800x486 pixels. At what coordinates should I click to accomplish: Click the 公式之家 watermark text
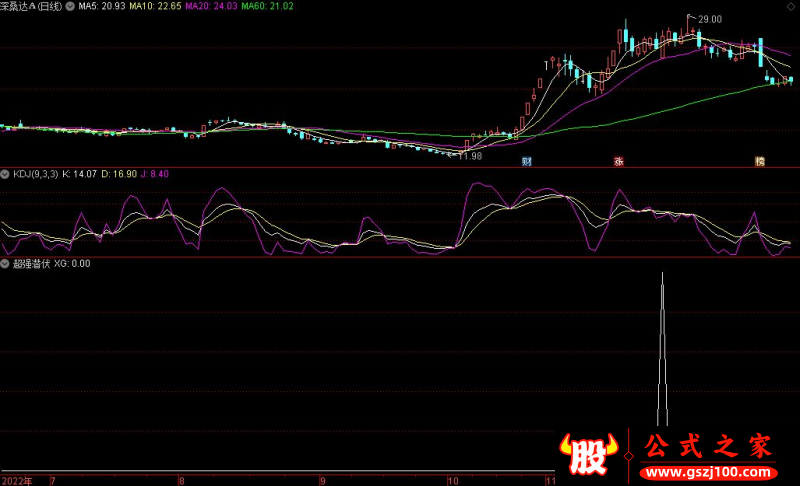[708, 447]
